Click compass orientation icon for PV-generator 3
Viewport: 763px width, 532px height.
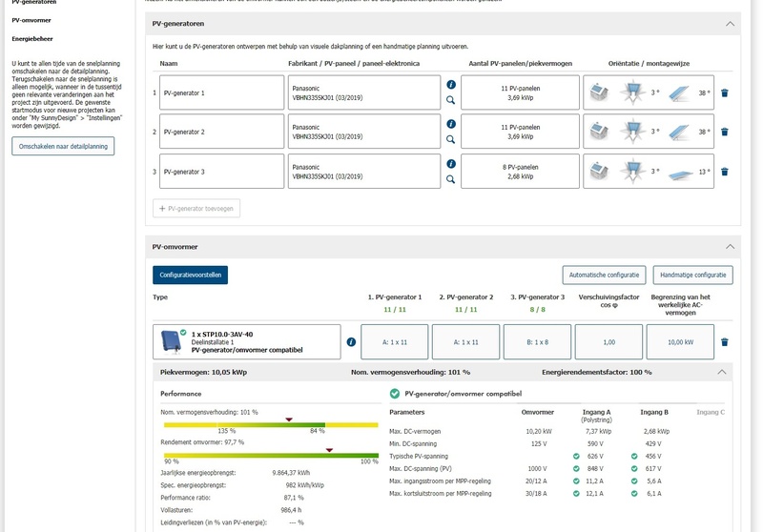632,172
